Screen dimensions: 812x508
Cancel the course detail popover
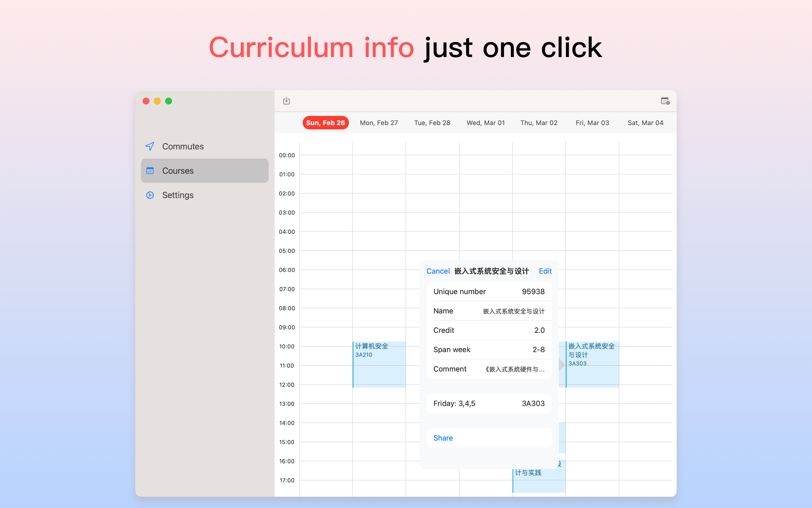coord(438,271)
